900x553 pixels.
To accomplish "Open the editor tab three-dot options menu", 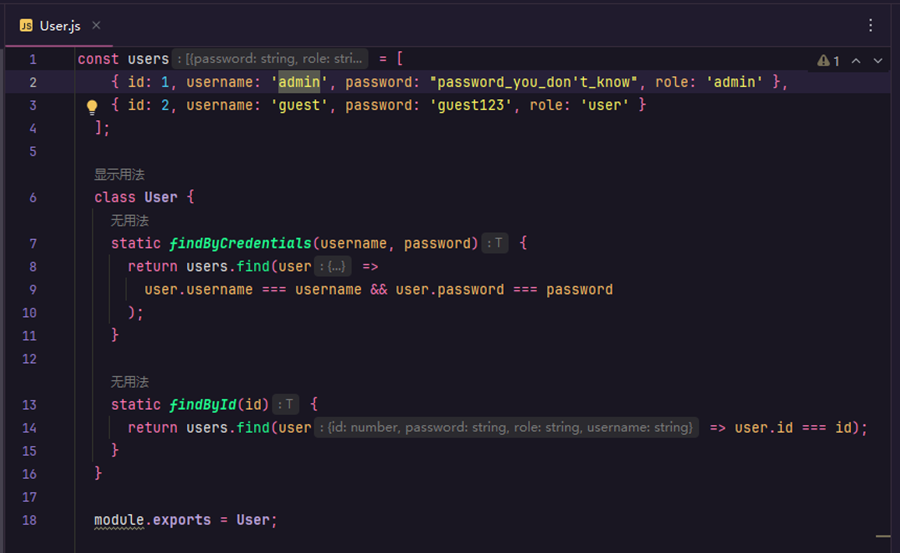I will [x=871, y=25].
